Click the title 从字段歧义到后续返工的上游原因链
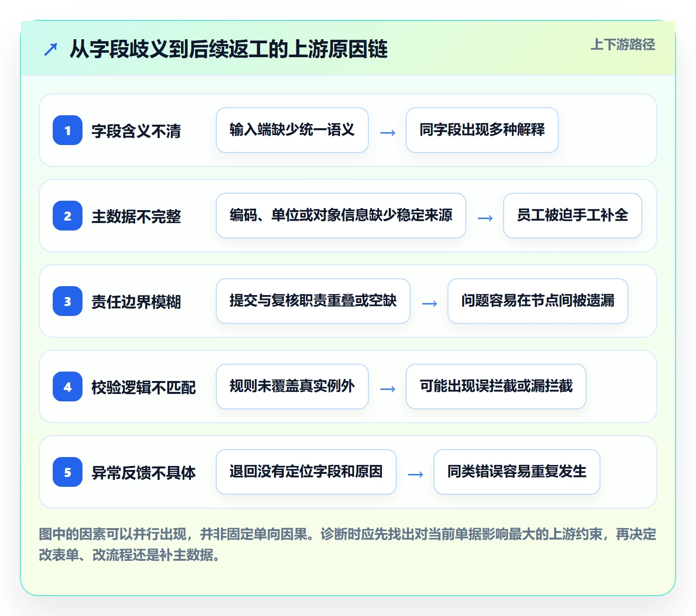 pos(229,49)
